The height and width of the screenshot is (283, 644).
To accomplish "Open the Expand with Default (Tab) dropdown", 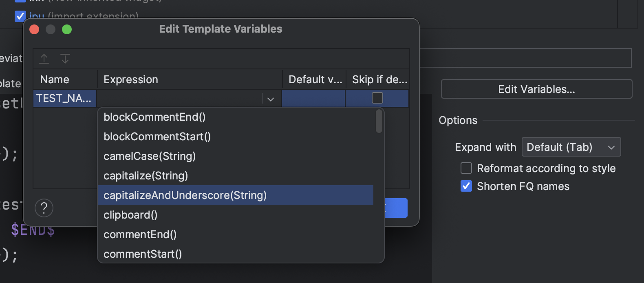I will coord(571,147).
